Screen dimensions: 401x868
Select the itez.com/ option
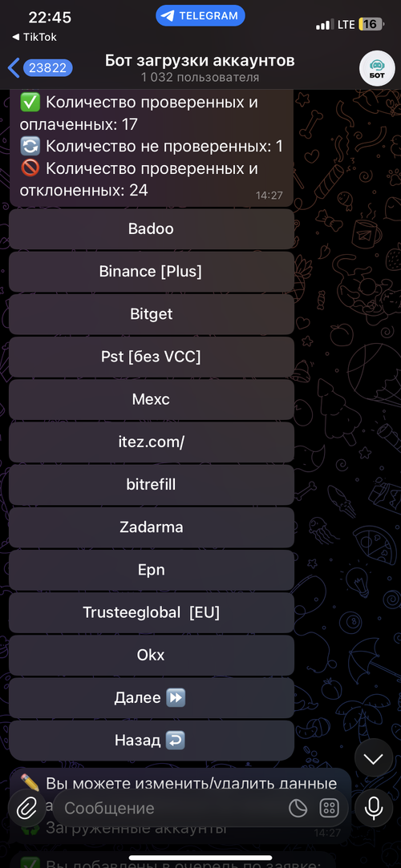coord(152,442)
